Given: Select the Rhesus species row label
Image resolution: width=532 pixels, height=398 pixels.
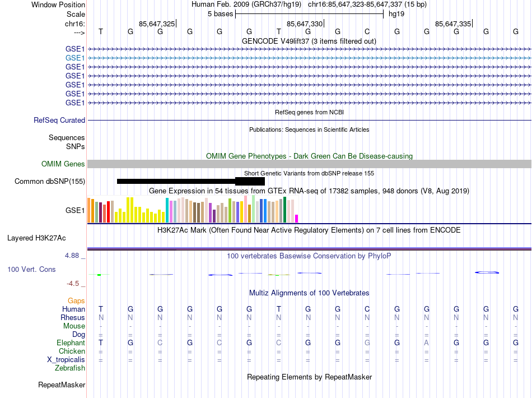Looking at the screenshot, I should tap(72, 317).
